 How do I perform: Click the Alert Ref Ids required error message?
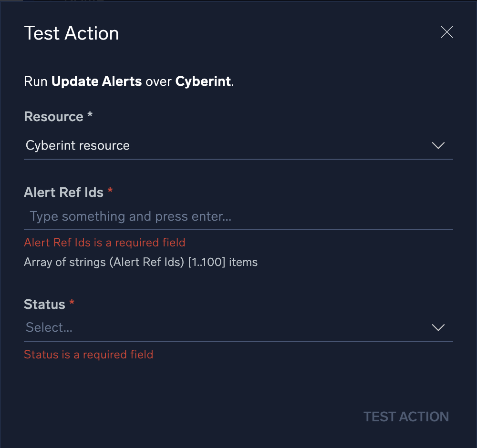pyautogui.click(x=104, y=243)
